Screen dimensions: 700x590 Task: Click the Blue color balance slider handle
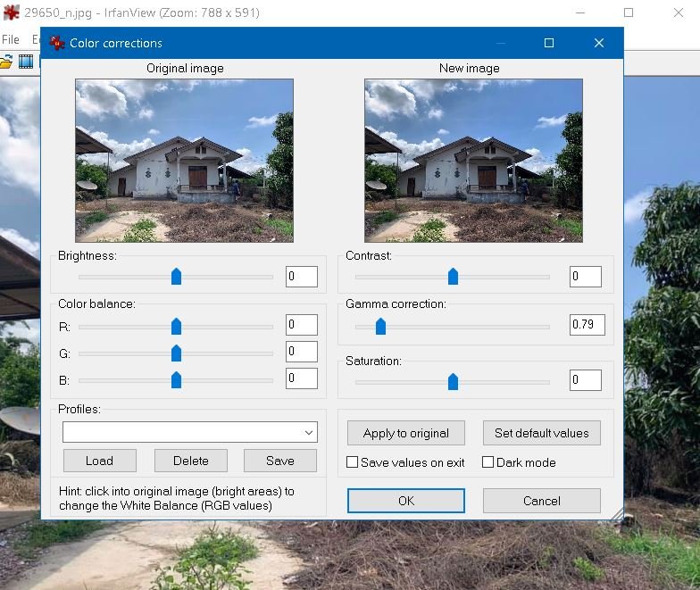click(177, 380)
